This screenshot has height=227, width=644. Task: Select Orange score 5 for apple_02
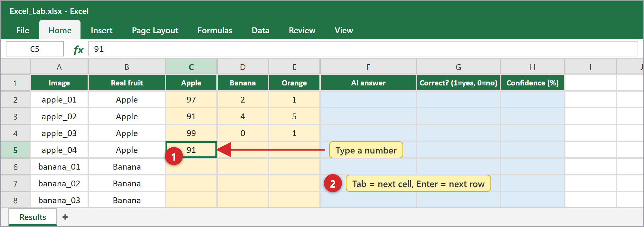point(294,116)
